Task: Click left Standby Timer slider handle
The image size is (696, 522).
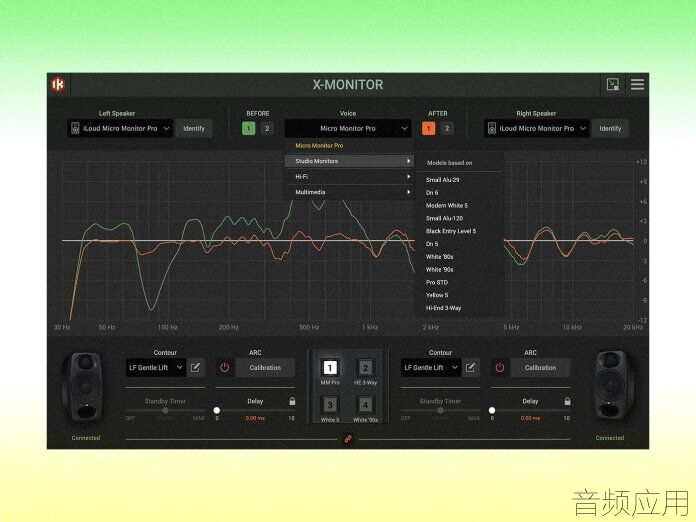Action: tap(165, 410)
